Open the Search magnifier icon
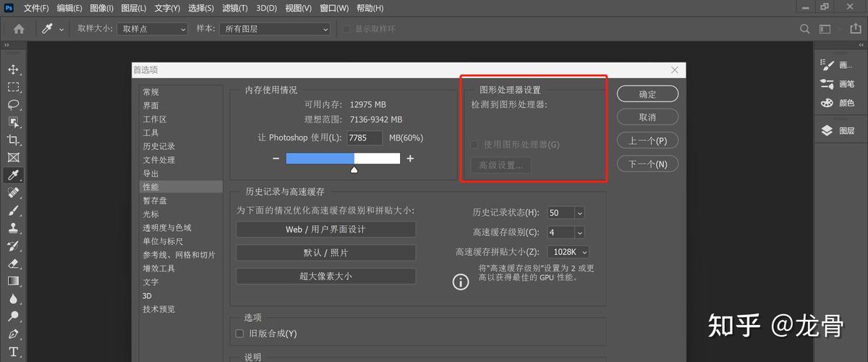The height and width of the screenshot is (362, 868). click(x=805, y=29)
